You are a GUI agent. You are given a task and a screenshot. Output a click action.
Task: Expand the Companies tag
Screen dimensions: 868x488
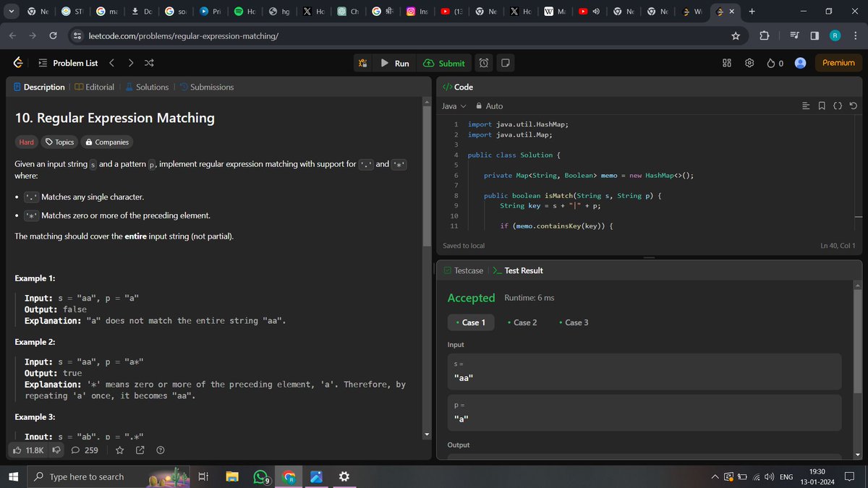pyautogui.click(x=106, y=142)
